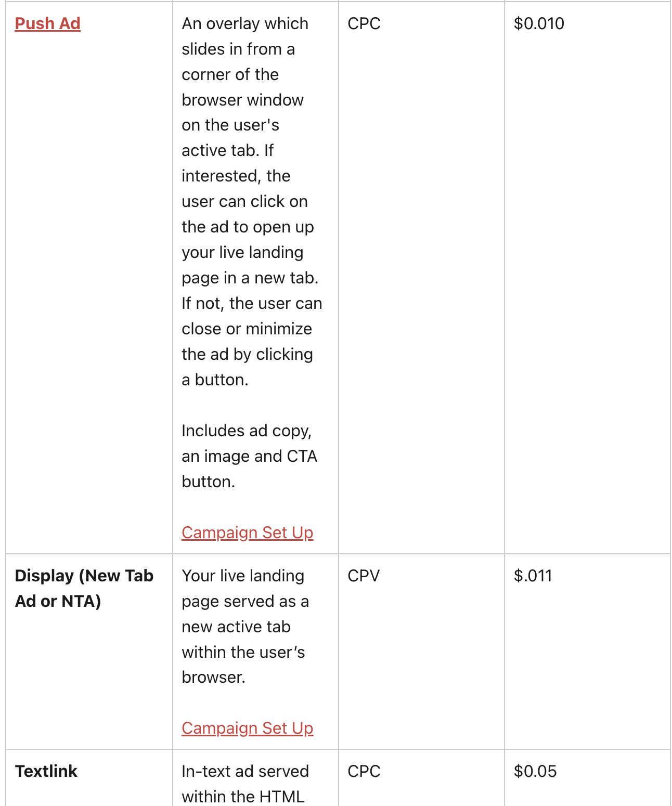Click the $.011 price value
Image resolution: width=672 pixels, height=806 pixels.
[x=532, y=576]
